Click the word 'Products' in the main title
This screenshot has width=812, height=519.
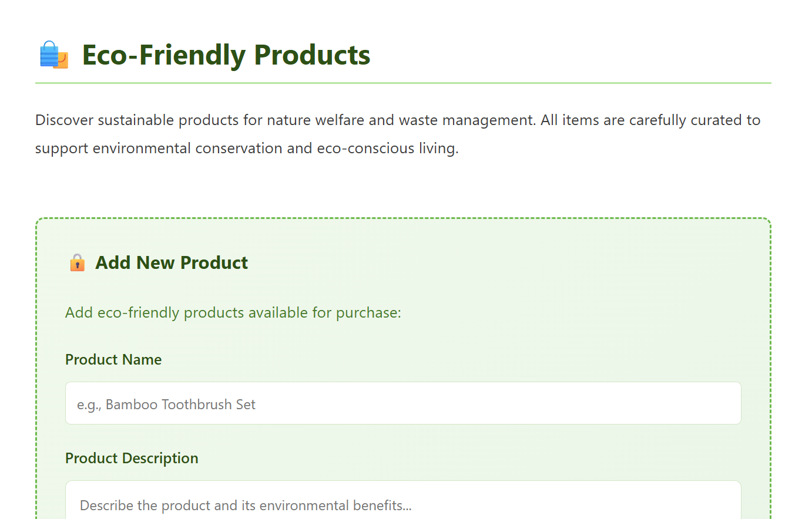coord(312,55)
